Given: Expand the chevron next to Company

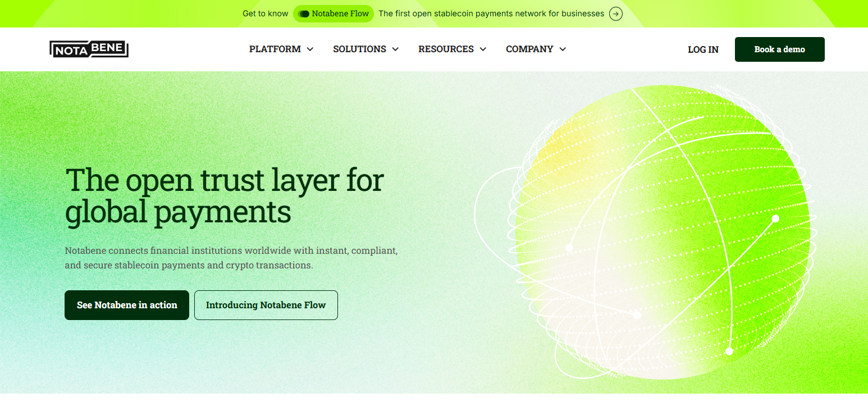Looking at the screenshot, I should [563, 49].
